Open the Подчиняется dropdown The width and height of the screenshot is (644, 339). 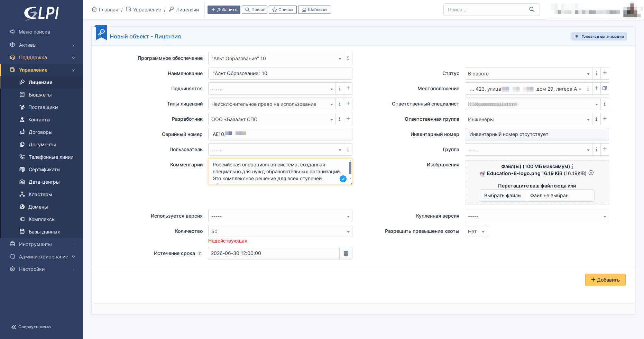[272, 89]
